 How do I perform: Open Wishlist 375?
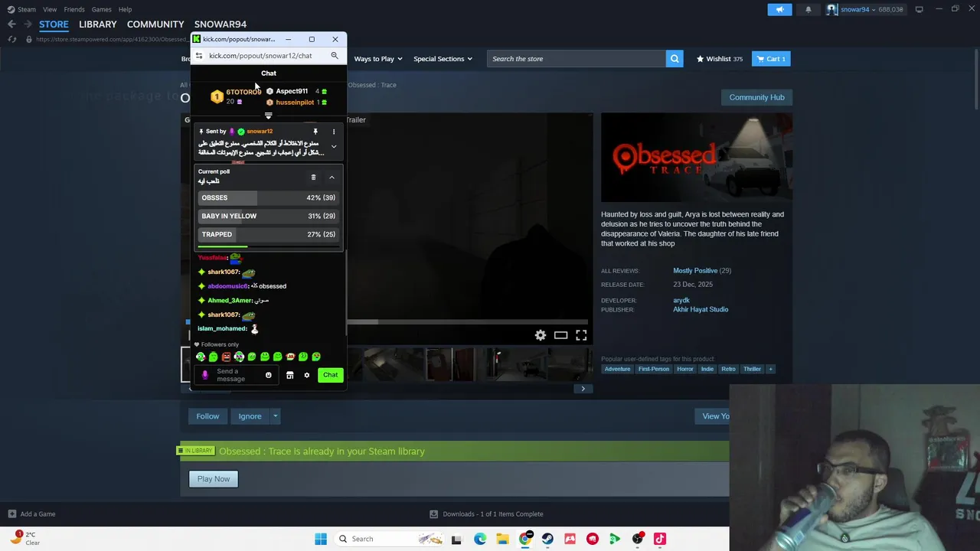click(720, 59)
